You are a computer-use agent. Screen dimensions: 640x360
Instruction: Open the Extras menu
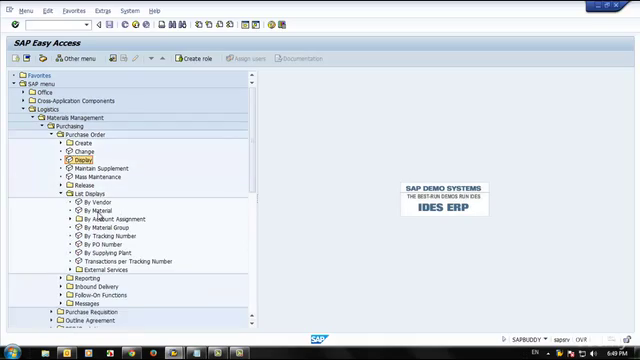(x=103, y=11)
